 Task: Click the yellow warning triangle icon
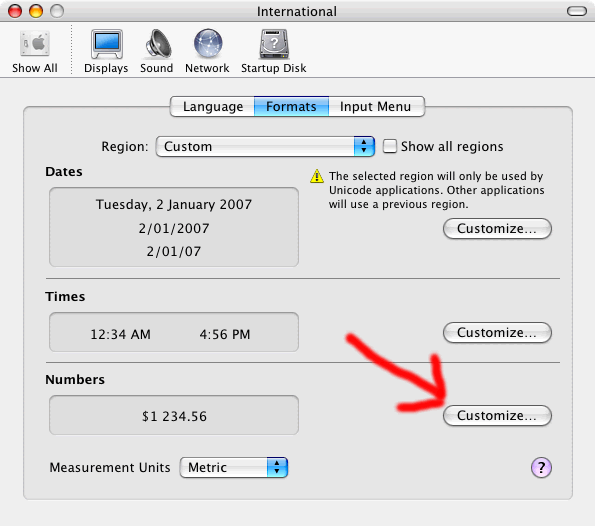tap(317, 176)
